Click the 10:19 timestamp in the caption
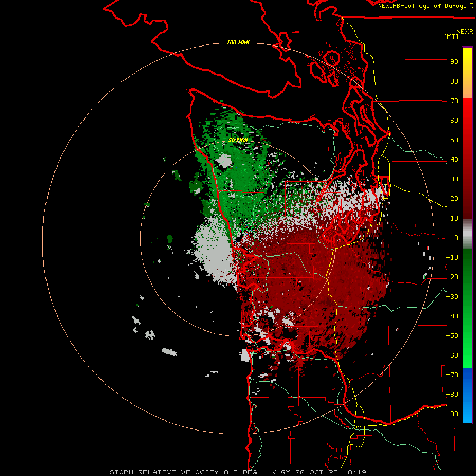 [355, 472]
